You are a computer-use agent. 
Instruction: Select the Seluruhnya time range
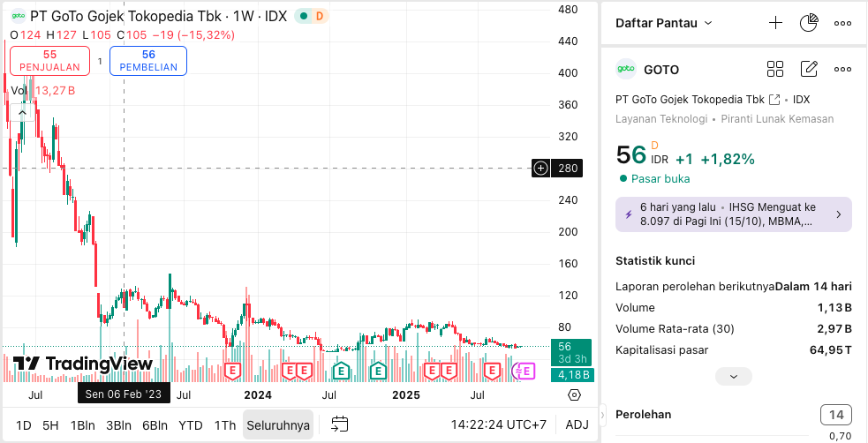[278, 425]
